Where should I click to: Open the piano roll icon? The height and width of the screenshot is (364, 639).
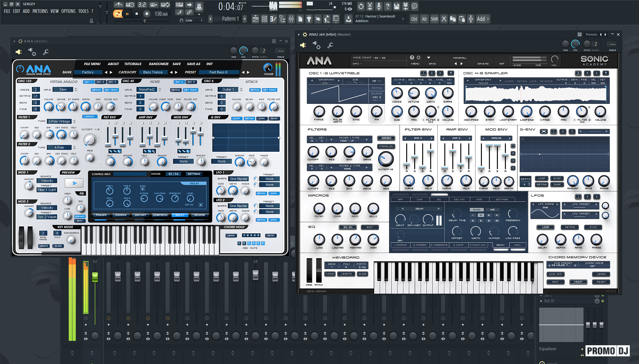[x=273, y=19]
